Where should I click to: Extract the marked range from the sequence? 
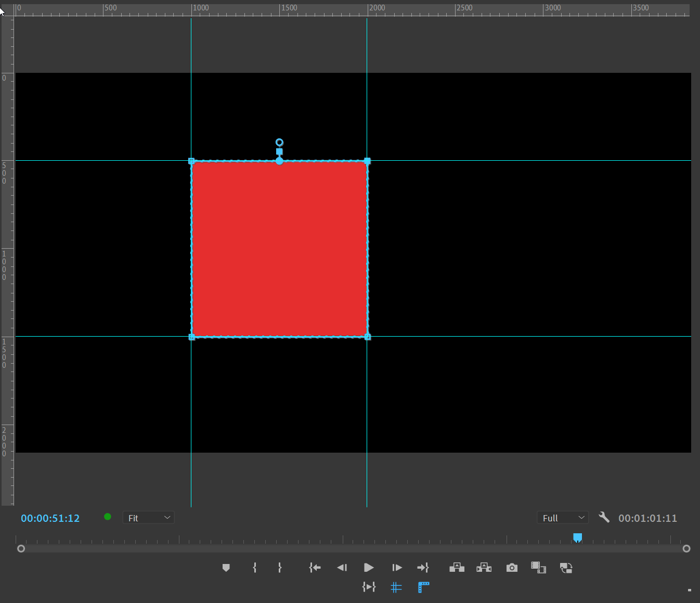tap(484, 568)
